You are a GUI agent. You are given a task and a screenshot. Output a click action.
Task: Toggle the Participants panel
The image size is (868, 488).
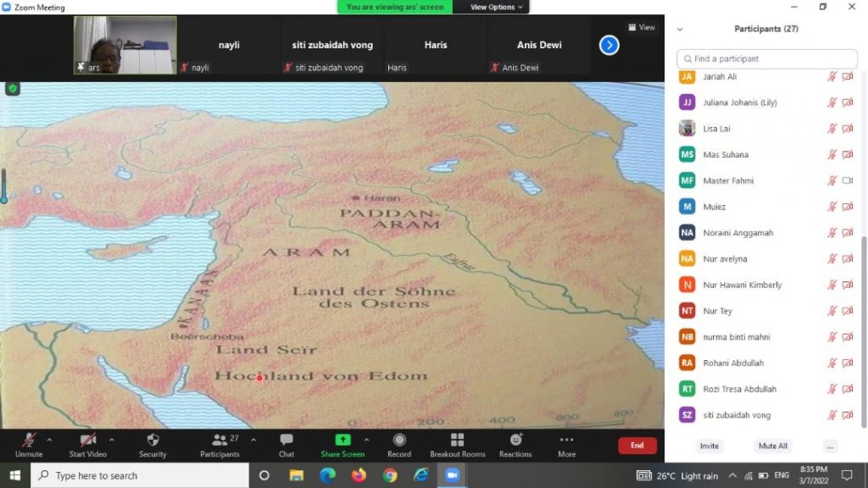coord(220,441)
